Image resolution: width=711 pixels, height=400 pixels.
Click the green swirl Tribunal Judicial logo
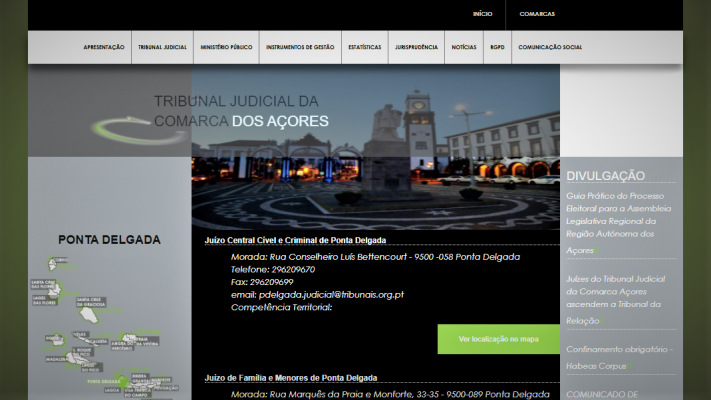(x=122, y=129)
